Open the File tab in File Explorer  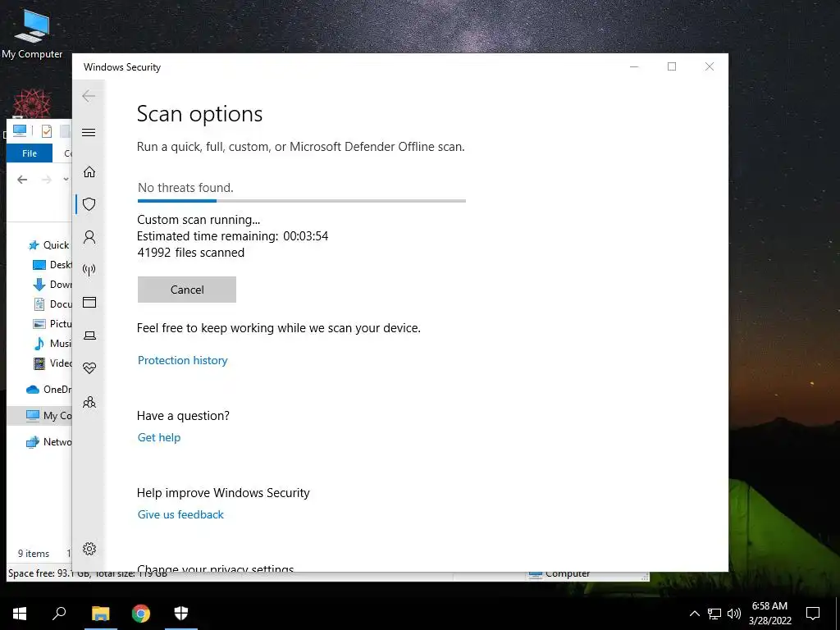[x=30, y=153]
